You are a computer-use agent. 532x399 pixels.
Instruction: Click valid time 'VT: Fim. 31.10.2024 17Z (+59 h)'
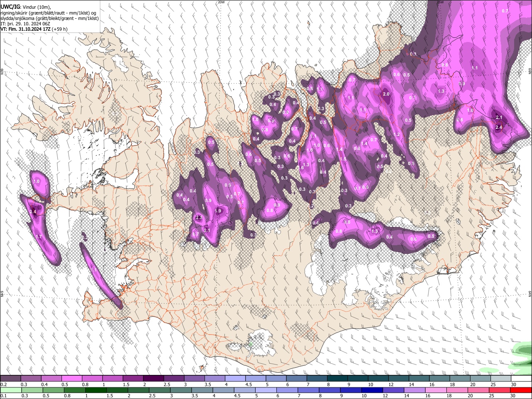click(34, 29)
